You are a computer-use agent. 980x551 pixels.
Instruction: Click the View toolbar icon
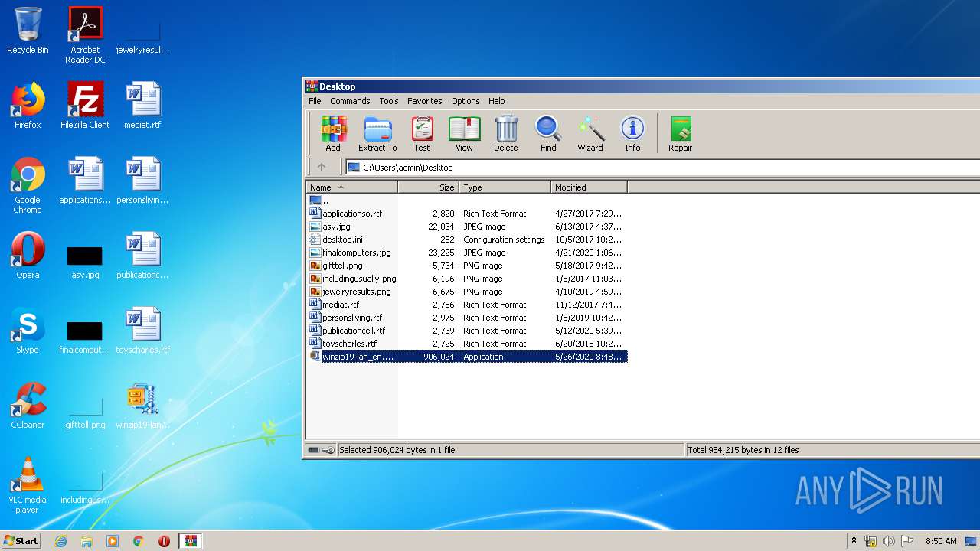tap(464, 134)
